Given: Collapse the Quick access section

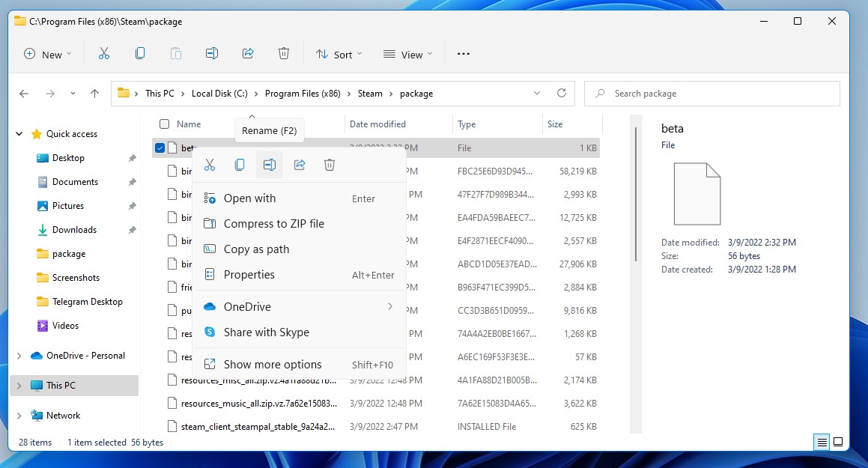Looking at the screenshot, I should [19, 134].
